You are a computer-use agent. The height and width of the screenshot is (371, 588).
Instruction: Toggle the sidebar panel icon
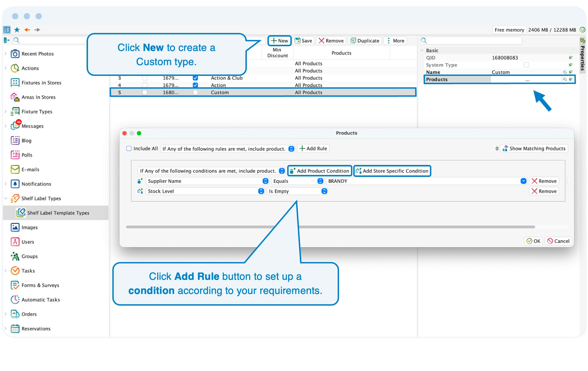7,30
